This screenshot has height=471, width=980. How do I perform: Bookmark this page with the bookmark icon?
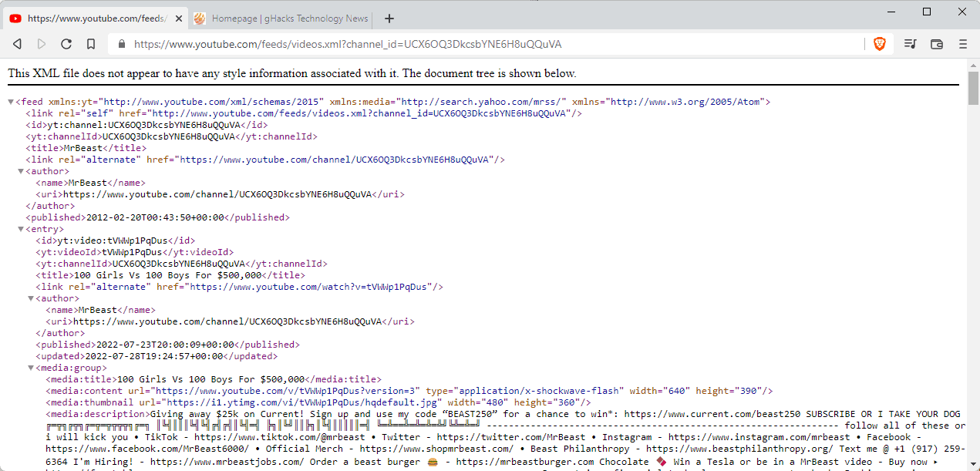91,44
